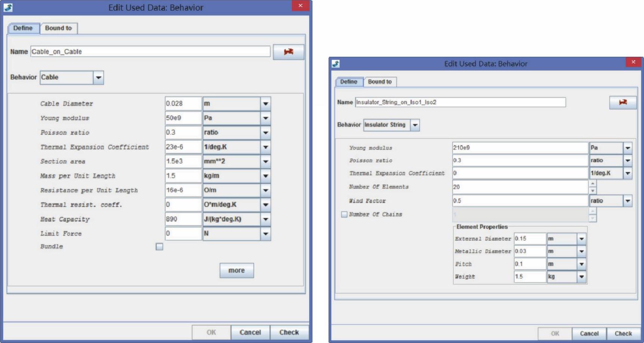
Task: Open the Weight unit kg dropdown
Action: 581,277
